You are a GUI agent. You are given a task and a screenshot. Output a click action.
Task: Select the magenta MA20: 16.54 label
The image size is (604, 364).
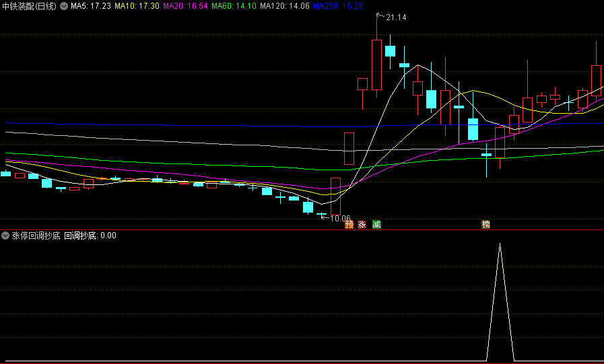(x=185, y=6)
